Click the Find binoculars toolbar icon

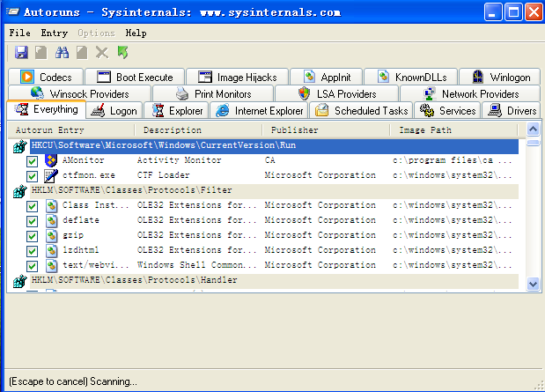(x=62, y=53)
